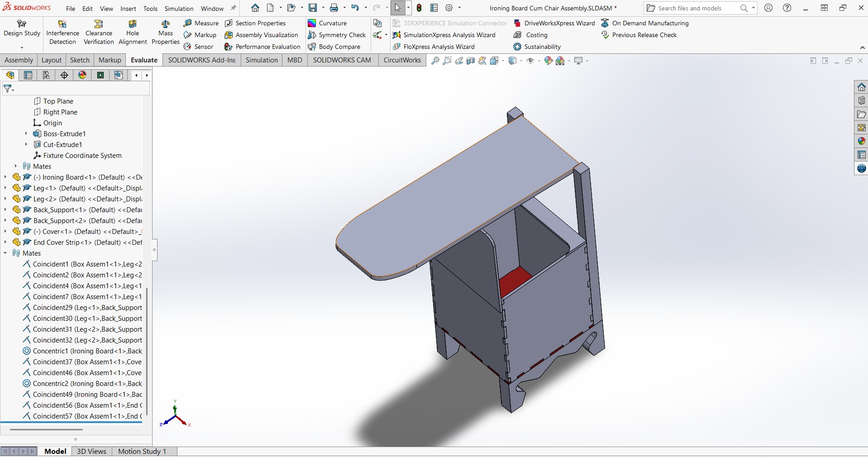Open Markup tool in ribbon
Screen dimensions: 868x457
[x=200, y=35]
